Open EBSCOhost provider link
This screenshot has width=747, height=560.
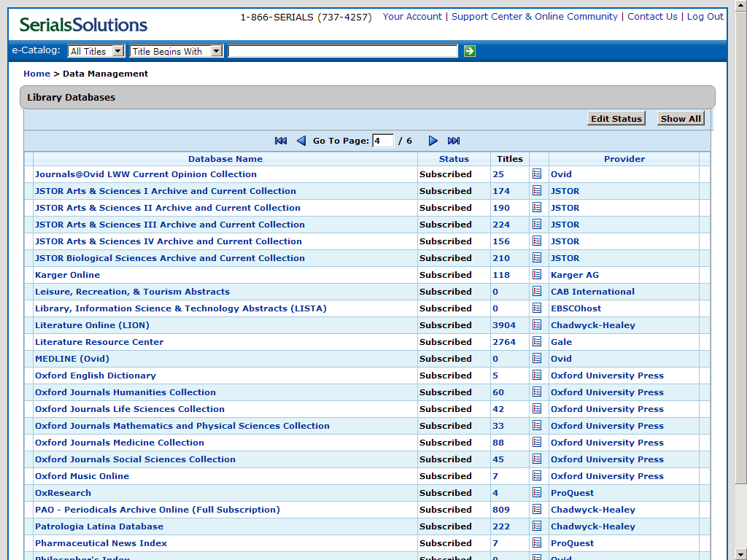(x=576, y=308)
